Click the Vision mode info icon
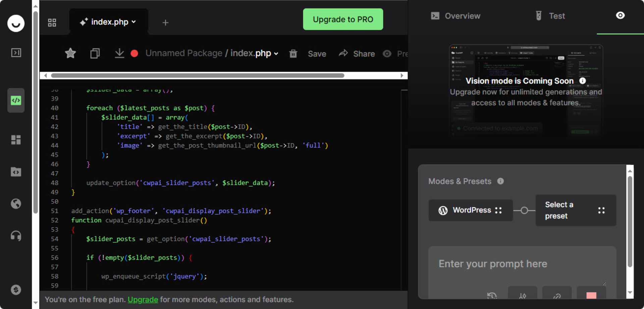Screen dimensions: 644x309 (583, 81)
